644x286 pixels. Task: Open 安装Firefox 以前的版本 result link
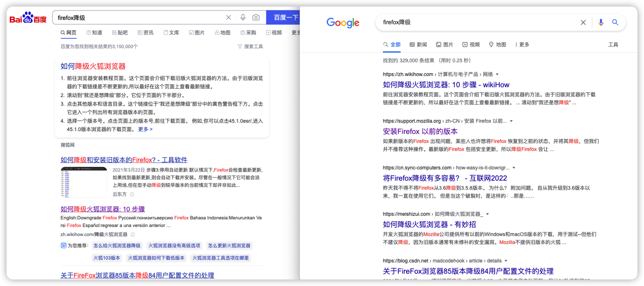pos(420,131)
